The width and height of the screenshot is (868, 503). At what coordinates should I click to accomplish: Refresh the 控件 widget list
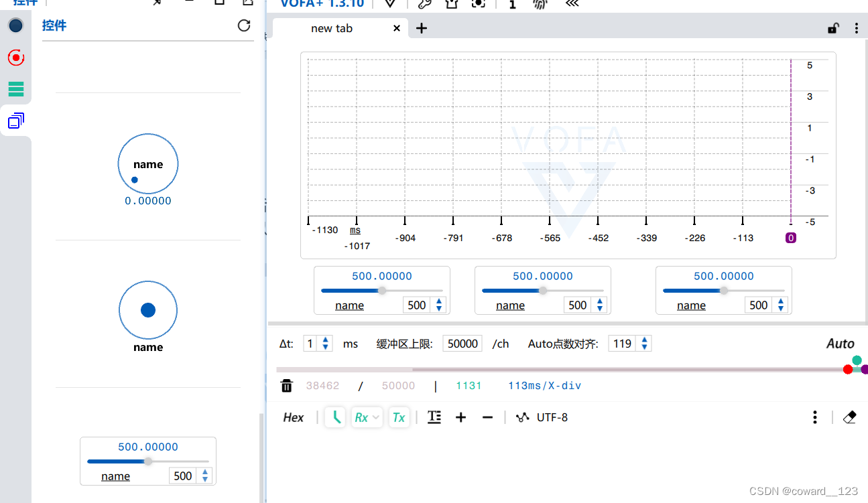tap(244, 25)
